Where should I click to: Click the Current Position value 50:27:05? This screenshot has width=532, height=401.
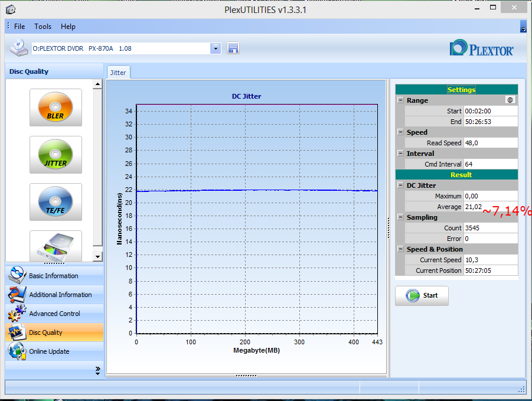click(491, 270)
